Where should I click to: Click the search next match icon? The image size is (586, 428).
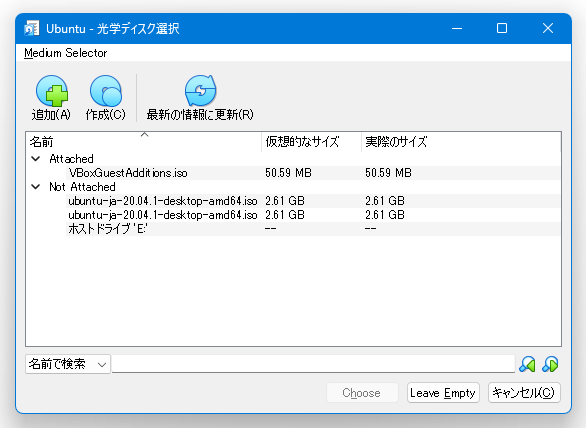click(550, 364)
